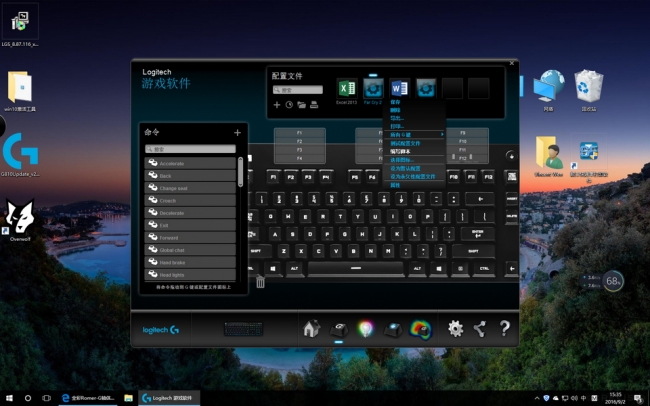Click the F1 key on the keyboard image
Viewport: 650px width, 406px height.
(x=274, y=177)
